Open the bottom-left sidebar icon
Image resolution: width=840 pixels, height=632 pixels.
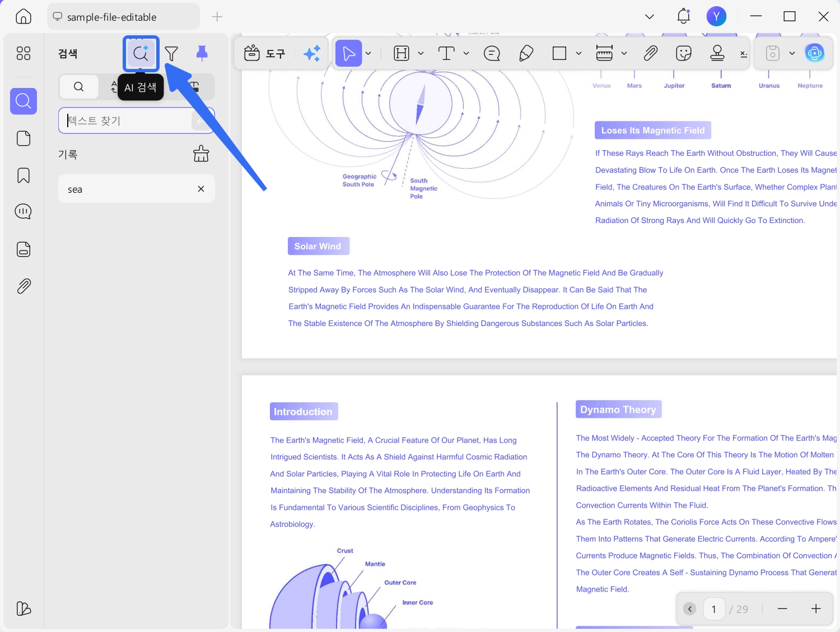(x=24, y=608)
